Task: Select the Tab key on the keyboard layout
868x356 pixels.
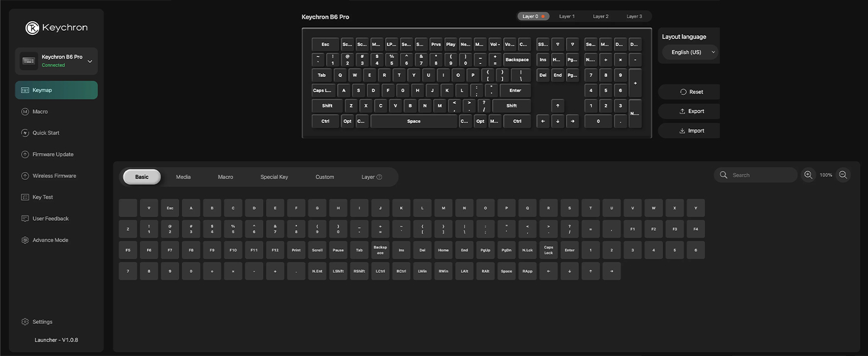Action: pos(322,75)
